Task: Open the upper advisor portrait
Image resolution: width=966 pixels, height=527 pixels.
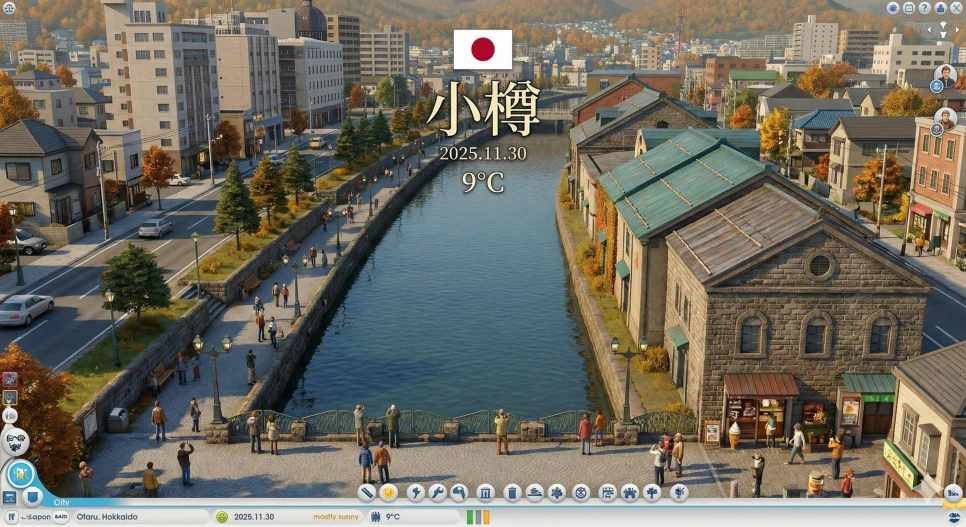Action: pos(945,76)
